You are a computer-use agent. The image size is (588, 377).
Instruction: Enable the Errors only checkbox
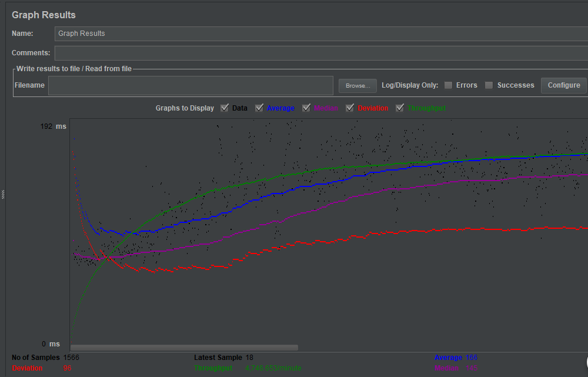(448, 85)
